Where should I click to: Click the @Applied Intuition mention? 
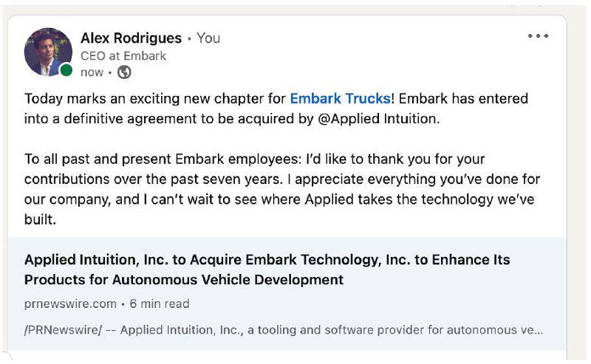378,118
